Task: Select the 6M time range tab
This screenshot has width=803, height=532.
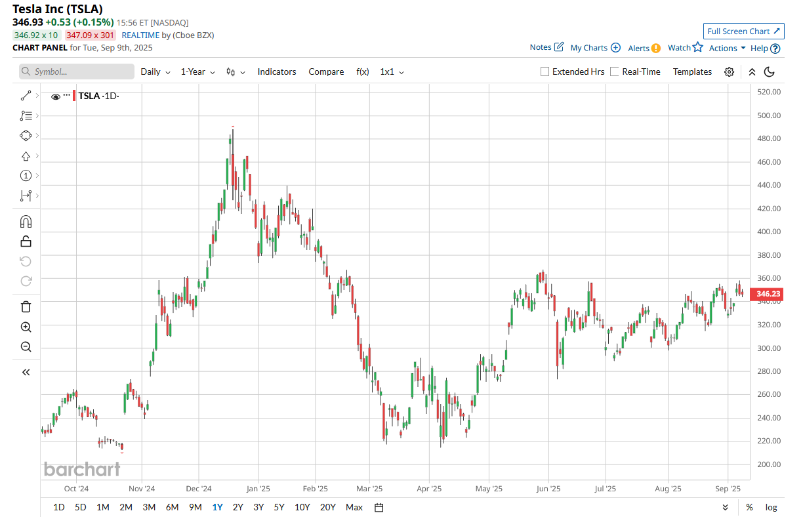Action: 172,507
